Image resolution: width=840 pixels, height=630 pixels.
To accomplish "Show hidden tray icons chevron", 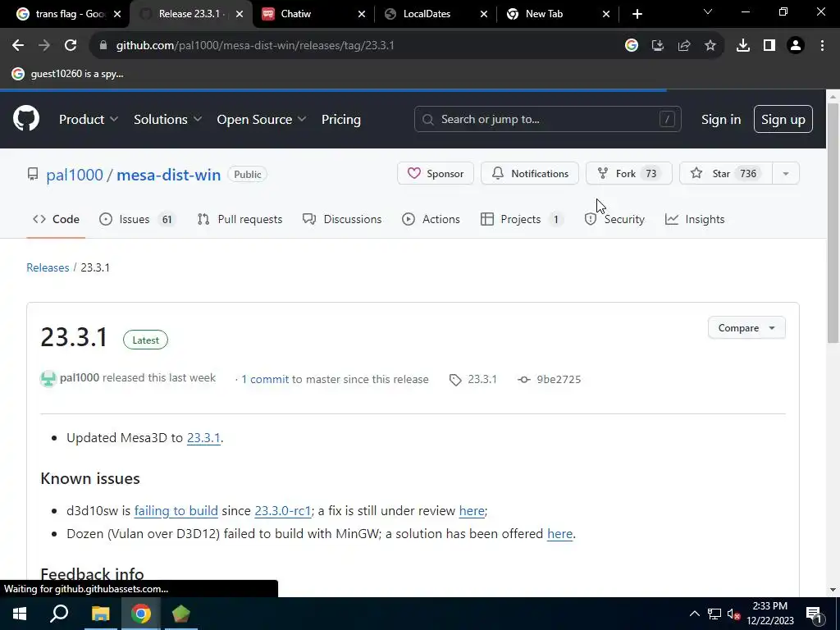I will 694,614.
